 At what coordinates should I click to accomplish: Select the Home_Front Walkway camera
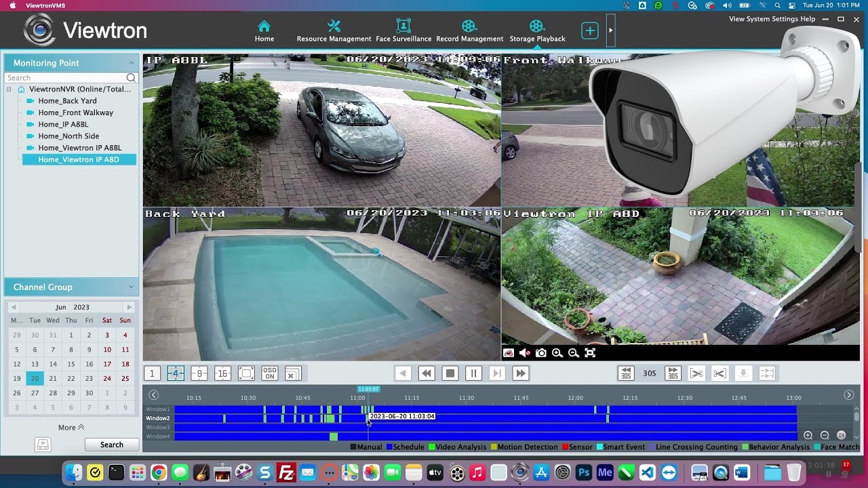coord(75,113)
